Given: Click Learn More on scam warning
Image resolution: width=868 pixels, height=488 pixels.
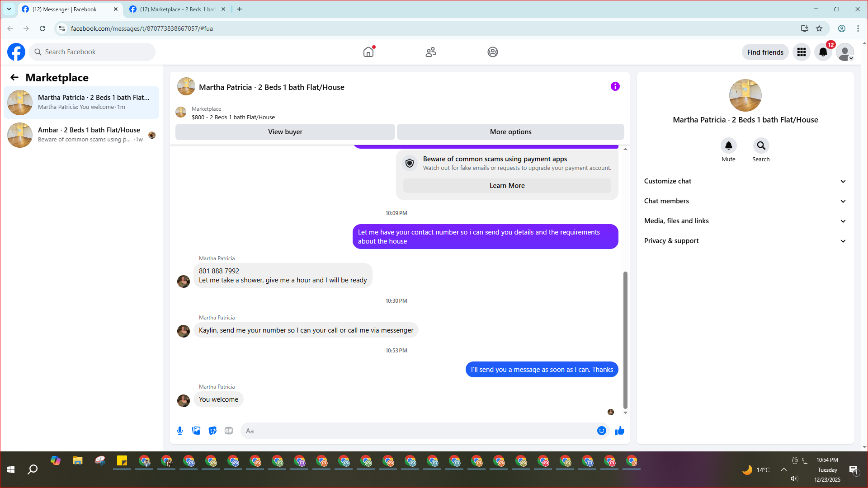Looking at the screenshot, I should 507,186.
